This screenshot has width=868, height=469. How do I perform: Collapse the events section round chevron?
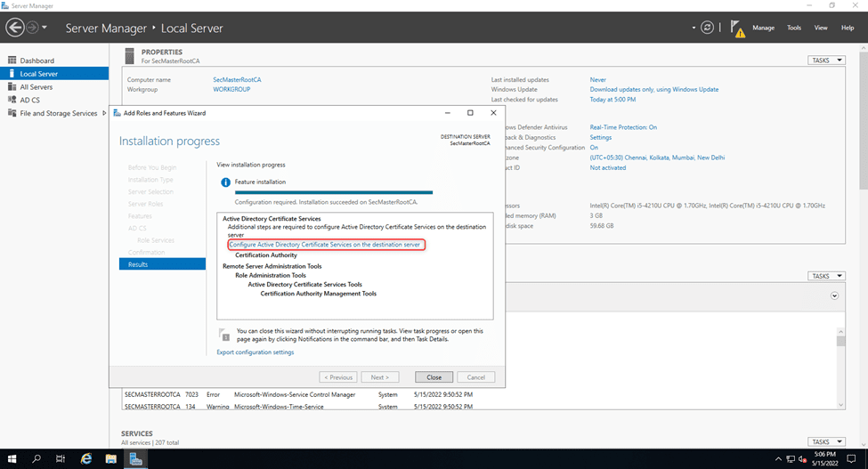click(x=834, y=295)
